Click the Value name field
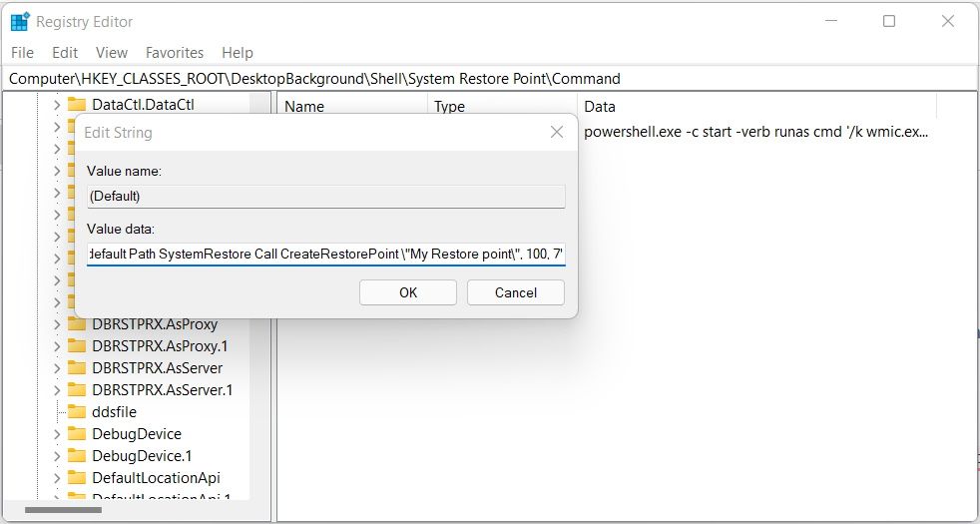 (x=326, y=197)
